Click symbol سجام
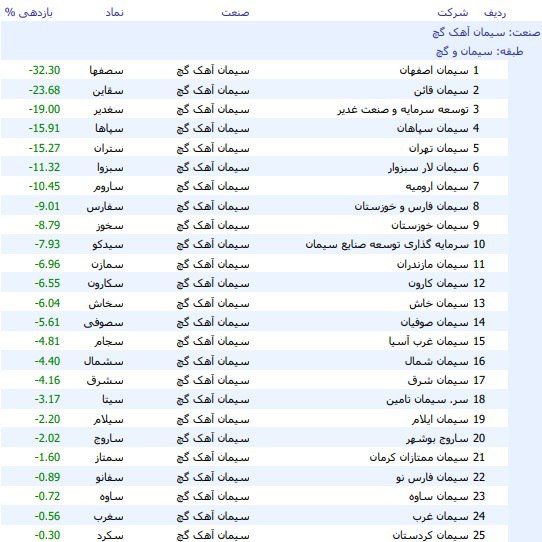Image resolution: width=542 pixels, height=542 pixels. coord(109,342)
